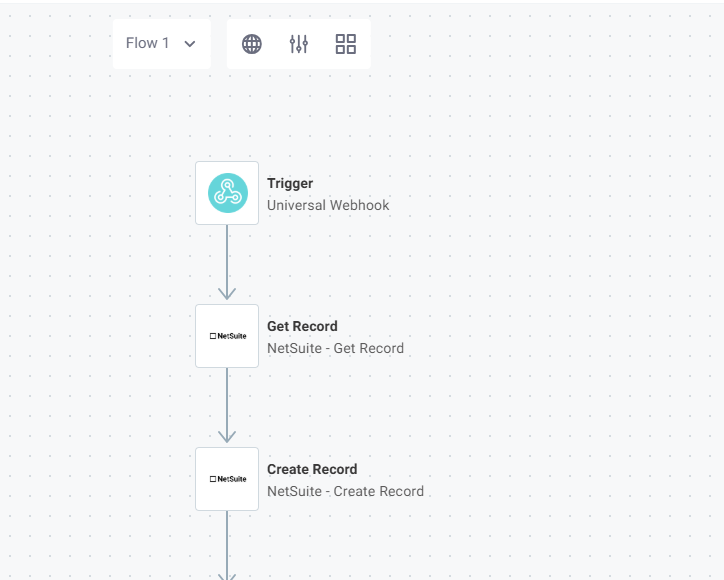Click the Get Record step title

click(x=302, y=327)
